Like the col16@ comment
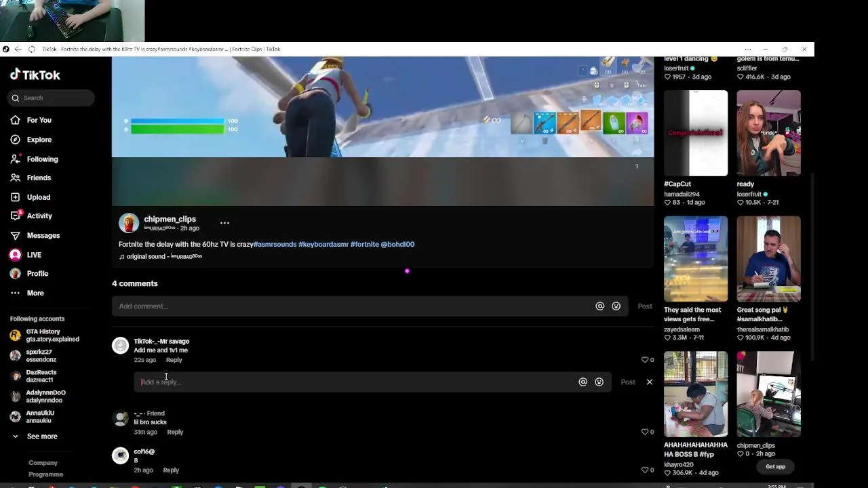The height and width of the screenshot is (488, 868). coord(645,470)
